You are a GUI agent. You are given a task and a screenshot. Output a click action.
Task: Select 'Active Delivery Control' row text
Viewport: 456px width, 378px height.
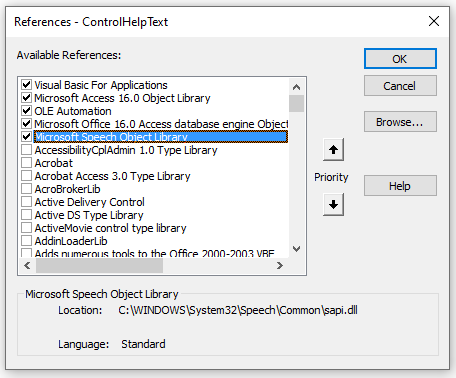click(x=90, y=202)
